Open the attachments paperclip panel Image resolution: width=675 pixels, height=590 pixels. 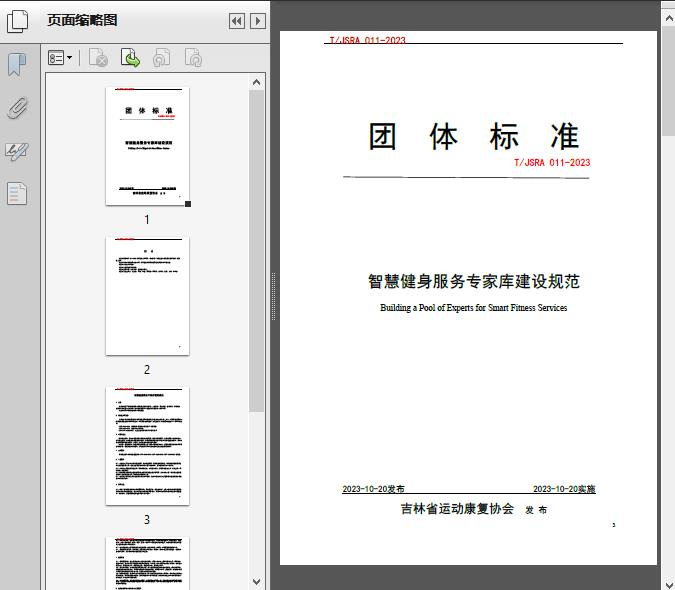[18, 108]
